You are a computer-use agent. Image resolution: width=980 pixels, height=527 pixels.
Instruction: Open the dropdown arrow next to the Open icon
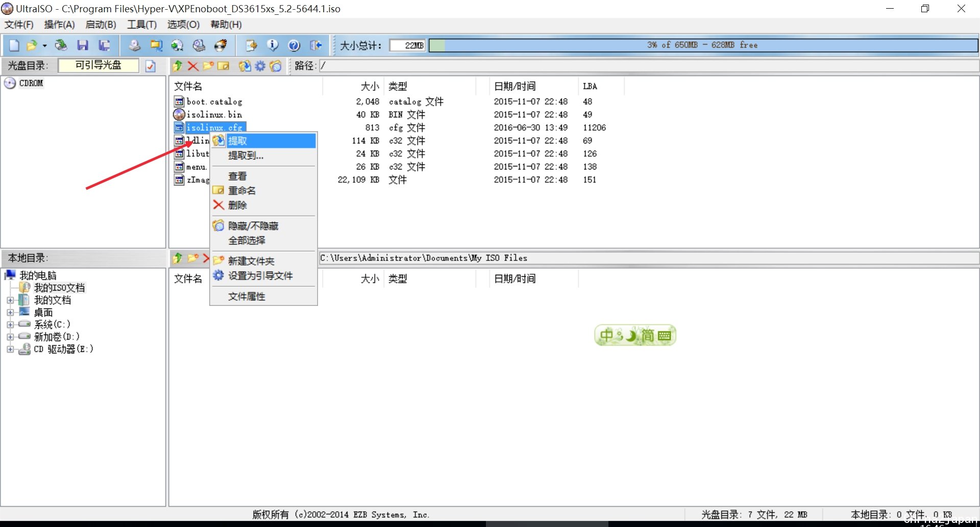[x=45, y=46]
